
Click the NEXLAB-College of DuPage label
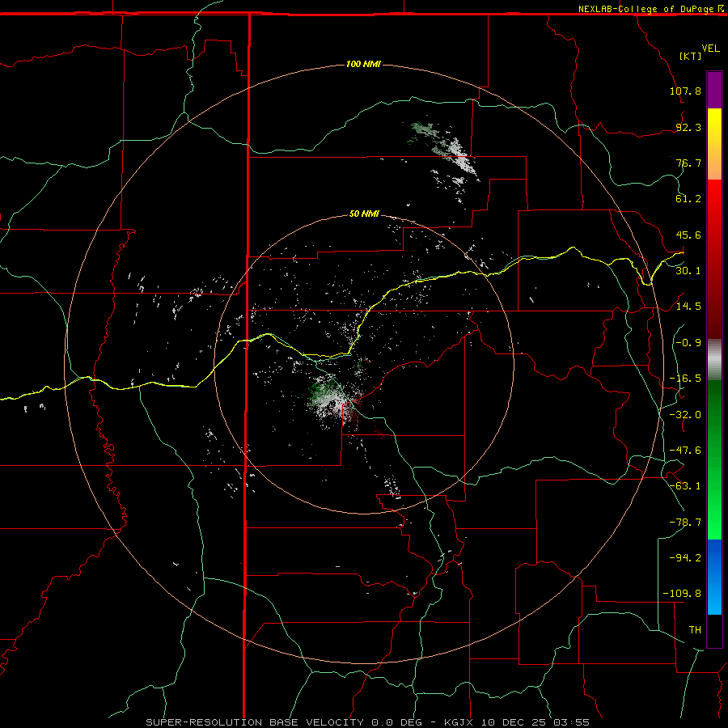point(645,9)
